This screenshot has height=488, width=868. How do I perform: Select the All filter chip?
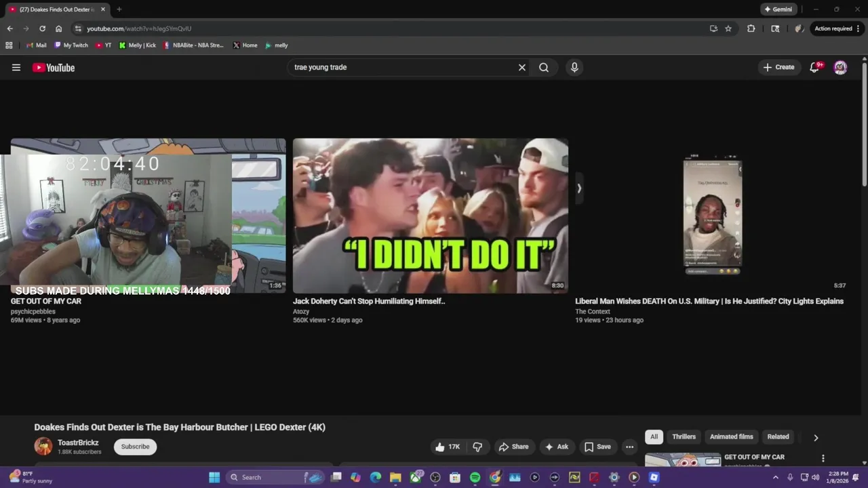point(654,437)
